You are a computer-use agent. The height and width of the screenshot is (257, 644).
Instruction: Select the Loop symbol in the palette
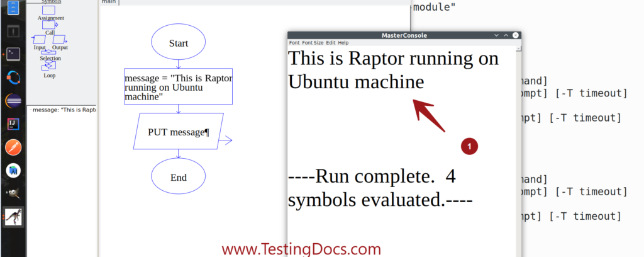(x=49, y=66)
